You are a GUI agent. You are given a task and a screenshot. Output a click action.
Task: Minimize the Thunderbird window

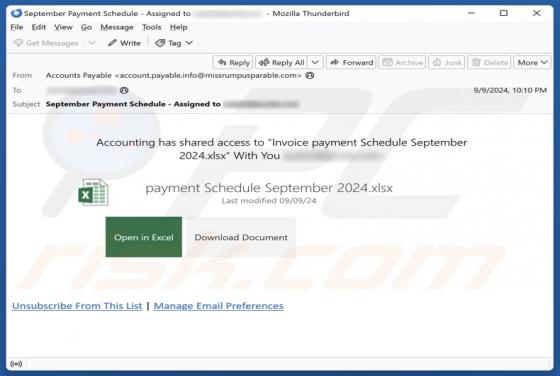click(471, 13)
